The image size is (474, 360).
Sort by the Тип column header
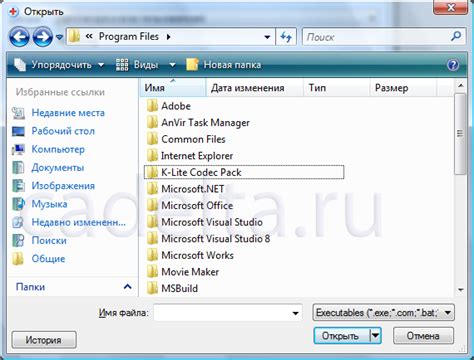[x=337, y=88]
